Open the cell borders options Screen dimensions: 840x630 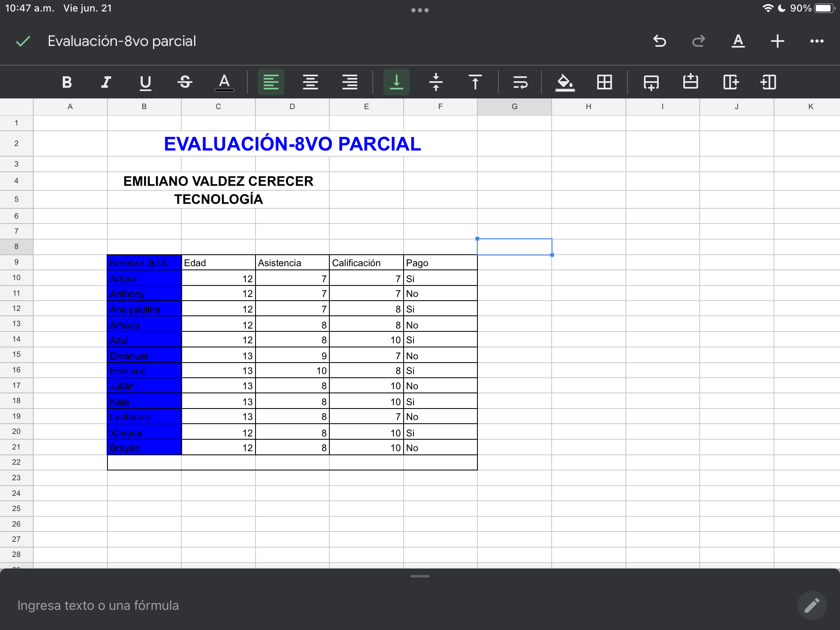(x=605, y=82)
